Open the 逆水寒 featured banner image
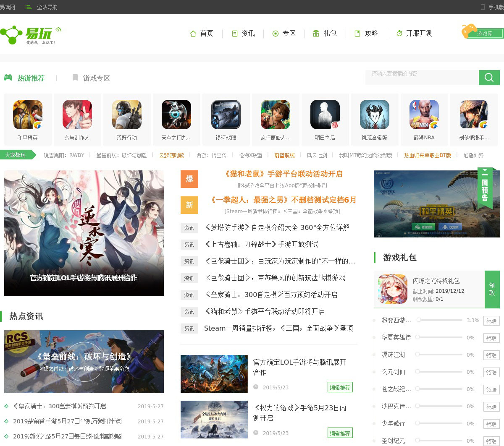This screenshot has height=446, width=504. coord(84,233)
